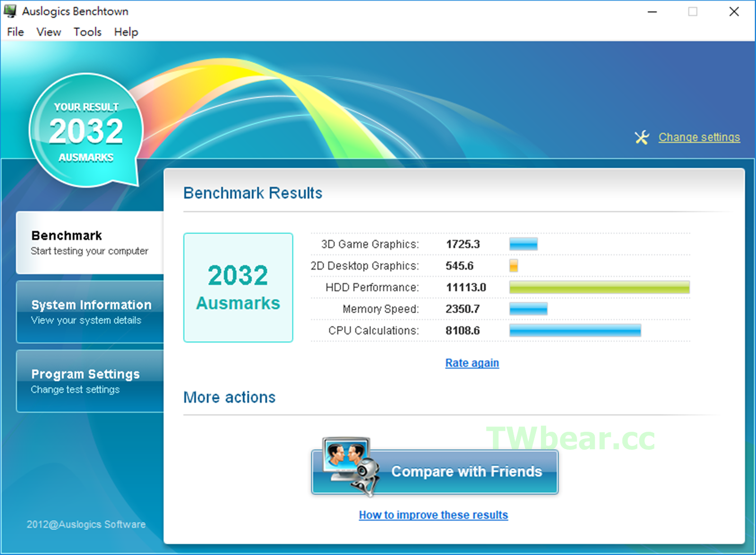Viewport: 756px width, 555px height.
Task: Click the Compare with Friends button
Action: [435, 471]
